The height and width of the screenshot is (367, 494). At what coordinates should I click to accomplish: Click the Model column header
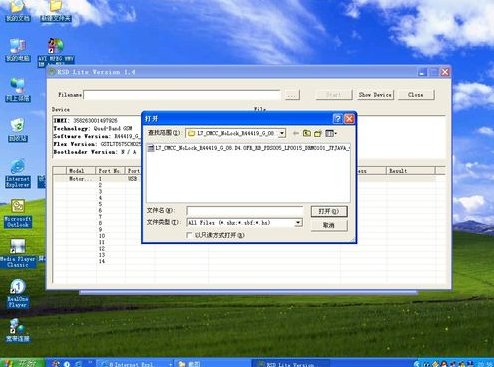pos(81,171)
